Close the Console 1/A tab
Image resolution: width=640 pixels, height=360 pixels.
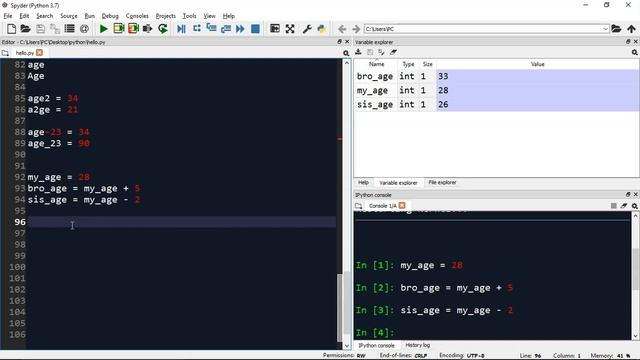[x=402, y=205]
